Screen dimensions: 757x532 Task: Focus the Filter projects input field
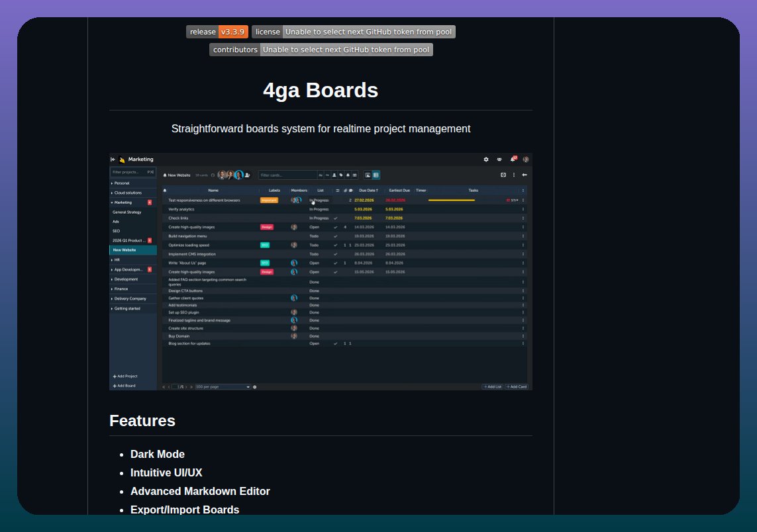132,172
